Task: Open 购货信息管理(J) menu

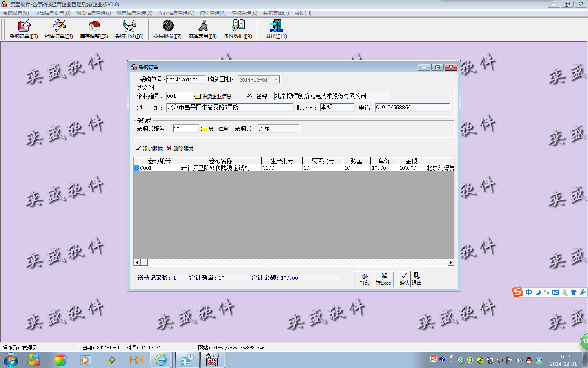Action: [94, 13]
